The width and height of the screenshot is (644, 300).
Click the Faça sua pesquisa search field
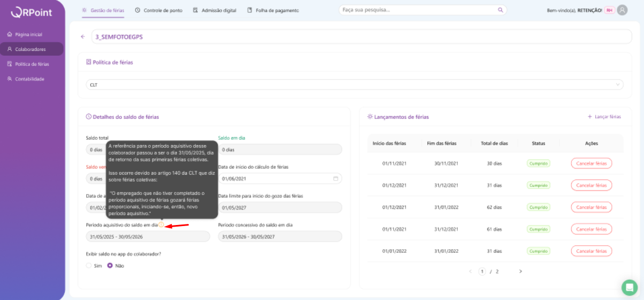pos(417,10)
